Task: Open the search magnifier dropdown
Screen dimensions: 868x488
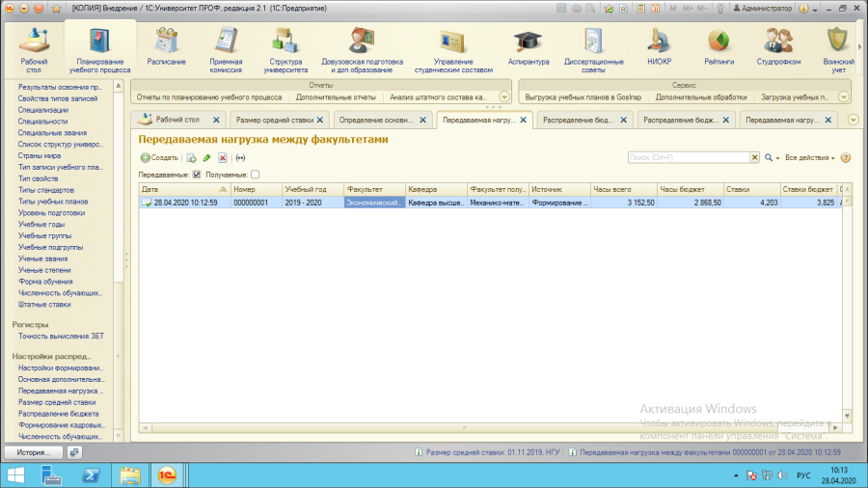Action: pos(772,158)
